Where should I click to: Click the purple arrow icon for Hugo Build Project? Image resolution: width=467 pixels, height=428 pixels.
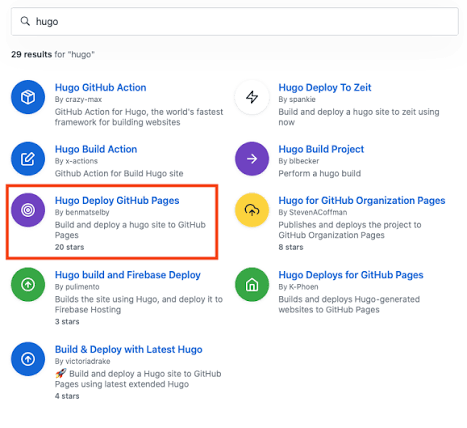[x=252, y=159]
